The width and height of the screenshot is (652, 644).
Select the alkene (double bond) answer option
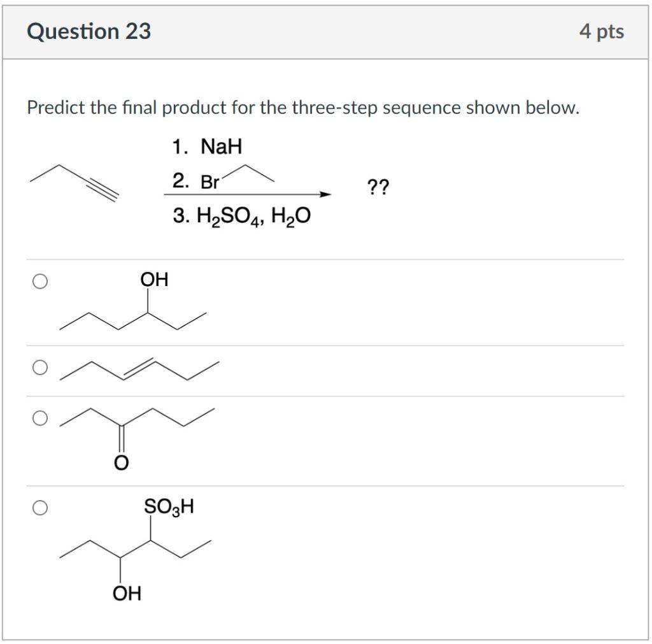(39, 365)
